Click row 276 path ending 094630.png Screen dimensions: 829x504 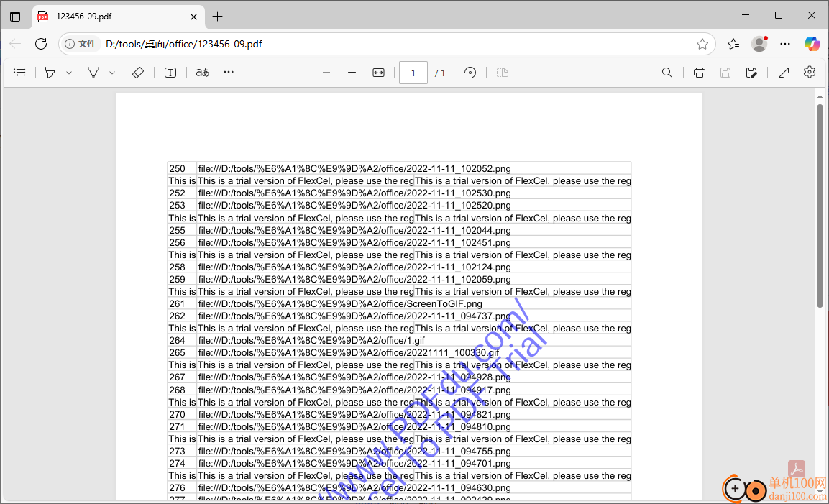[354, 488]
